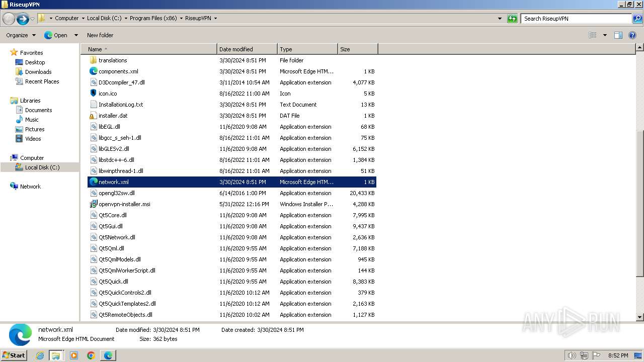Click the network tray icon
This screenshot has width=644, height=362.
point(584,355)
